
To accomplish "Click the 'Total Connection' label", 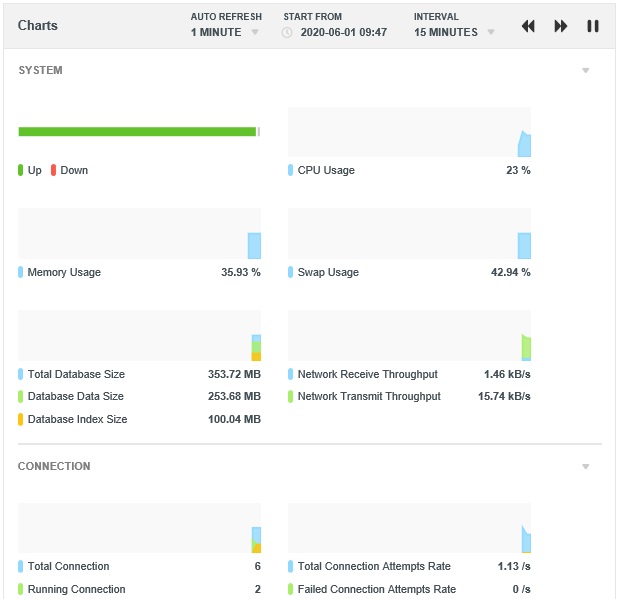I will 68,566.
